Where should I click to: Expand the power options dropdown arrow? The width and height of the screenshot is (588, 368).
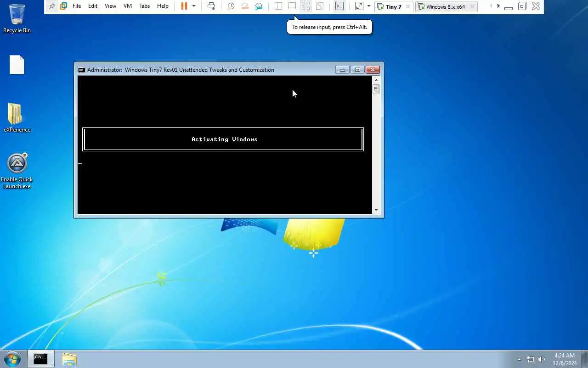194,6
